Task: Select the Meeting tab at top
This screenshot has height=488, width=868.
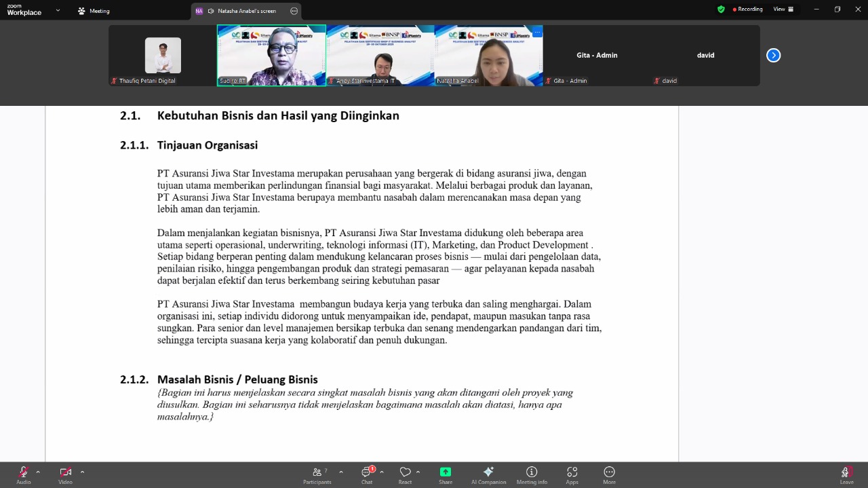Action: [94, 11]
